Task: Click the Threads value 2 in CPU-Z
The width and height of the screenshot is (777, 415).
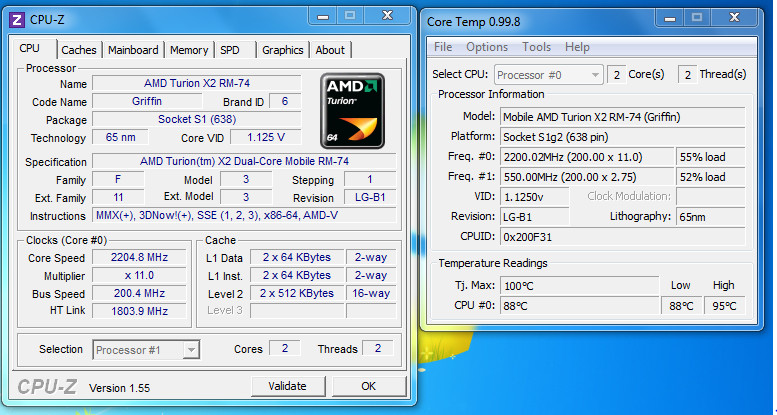Action: (378, 348)
